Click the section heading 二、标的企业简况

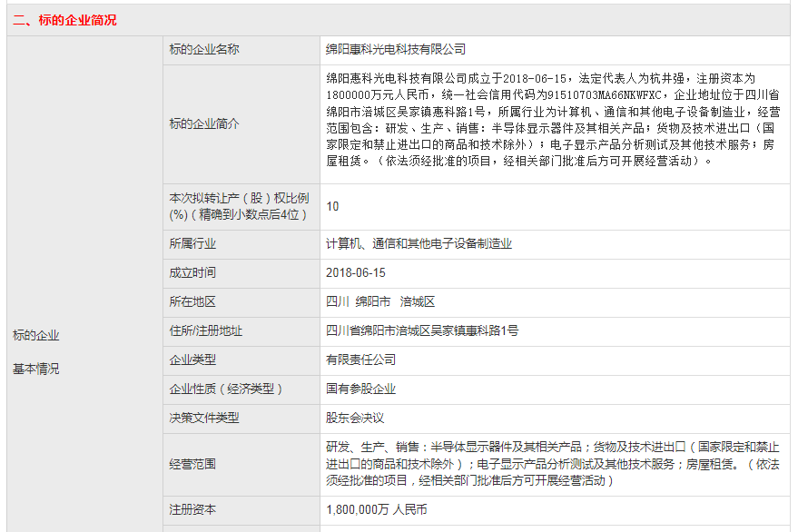pos(64,20)
